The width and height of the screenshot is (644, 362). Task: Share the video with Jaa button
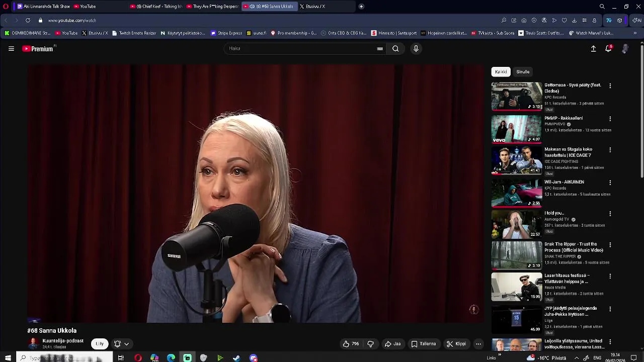coord(392,344)
